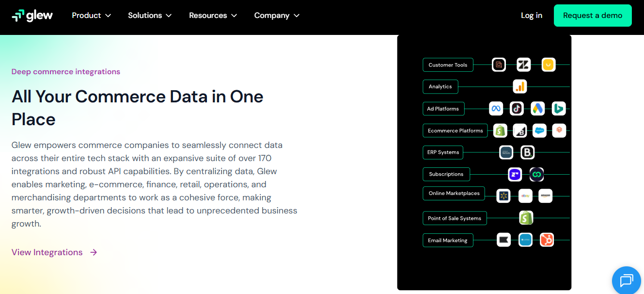Expand the Resources dropdown menu
This screenshot has height=294, width=644.
[213, 16]
